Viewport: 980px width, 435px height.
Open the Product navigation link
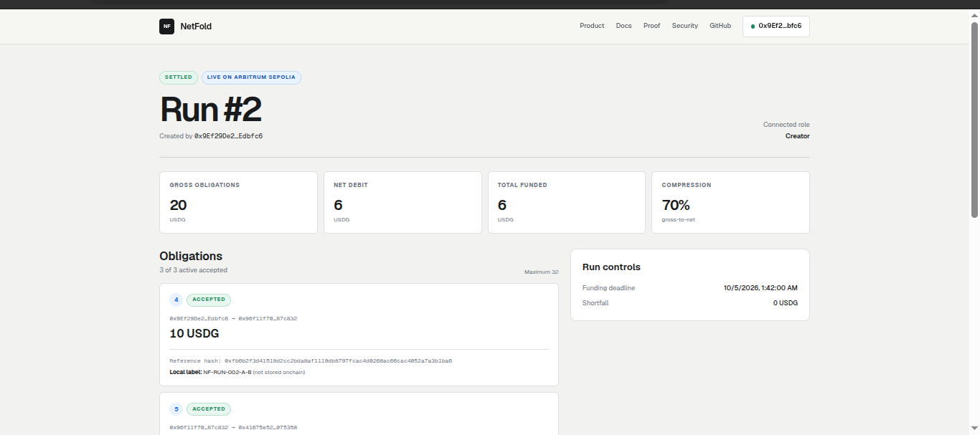pyautogui.click(x=592, y=26)
